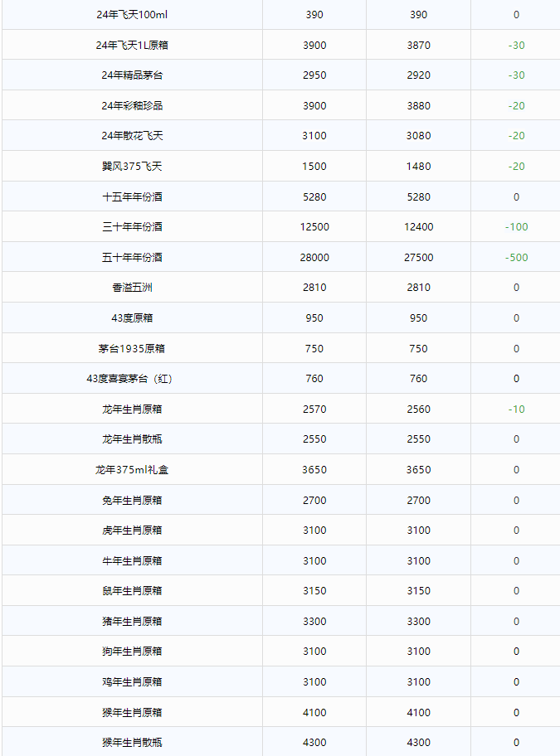The width and height of the screenshot is (560, 756).
Task: Select 43度喜宴茅台（红） row label
Action: 129,379
